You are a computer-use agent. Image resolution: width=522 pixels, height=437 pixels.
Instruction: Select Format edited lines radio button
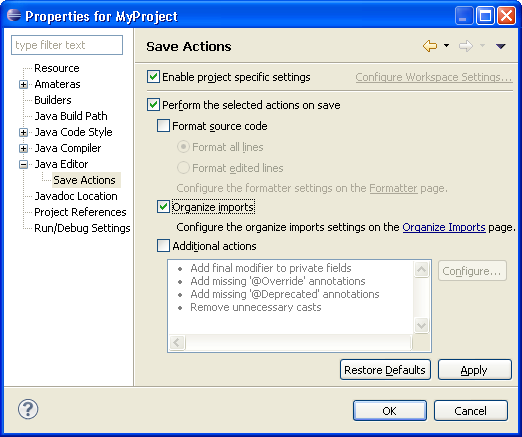[183, 168]
